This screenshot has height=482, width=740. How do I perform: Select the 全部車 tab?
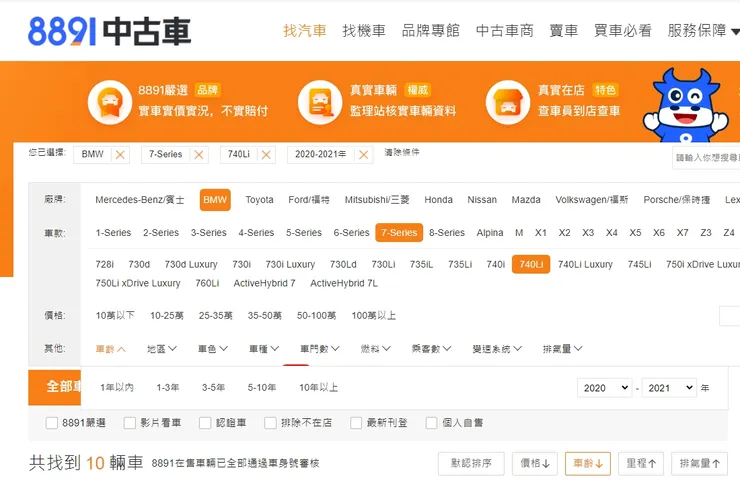[x=55, y=388]
